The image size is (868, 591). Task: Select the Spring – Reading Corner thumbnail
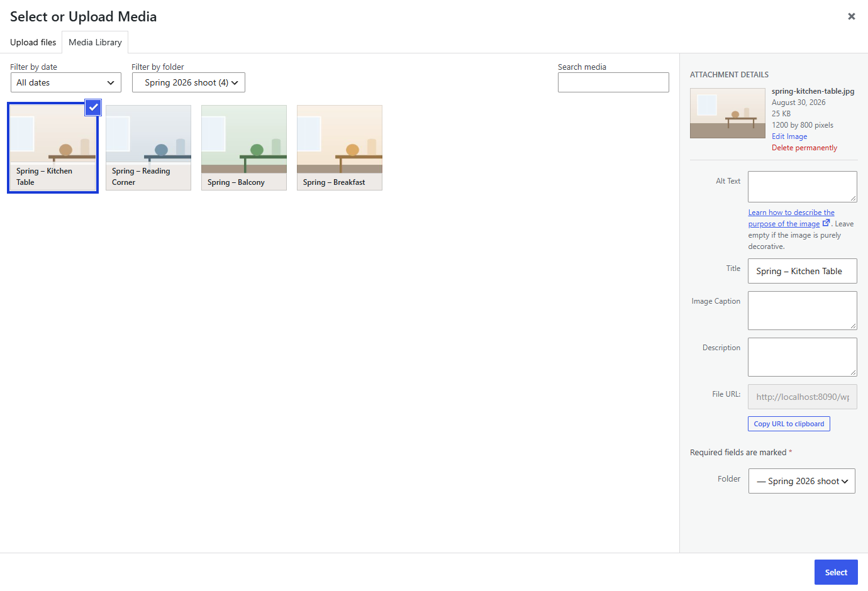(148, 148)
